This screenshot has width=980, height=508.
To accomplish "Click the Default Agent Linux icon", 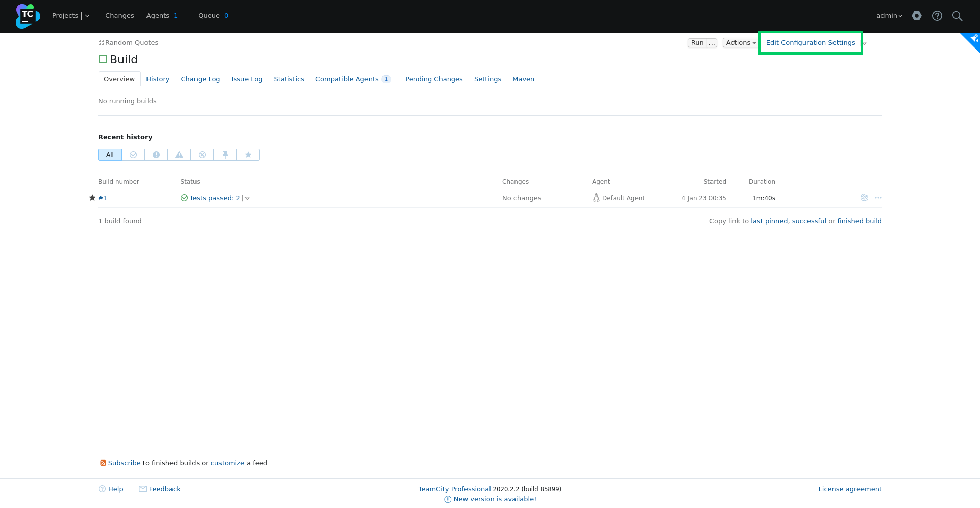I will (596, 198).
